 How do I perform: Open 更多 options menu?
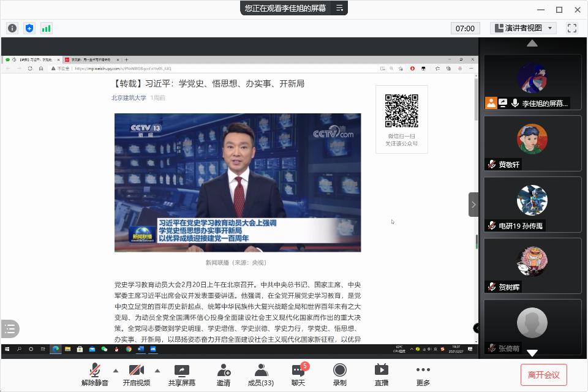tap(423, 374)
